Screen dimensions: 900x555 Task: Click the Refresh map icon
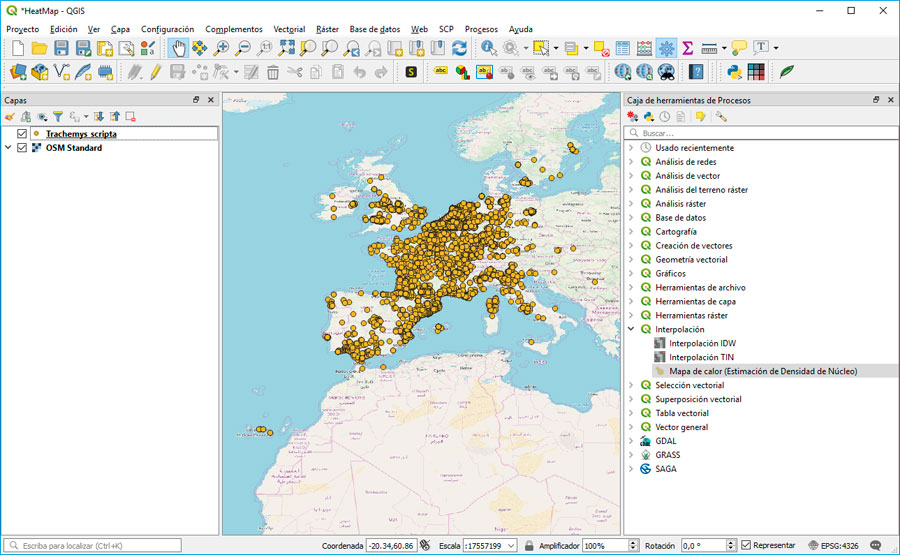click(x=459, y=48)
